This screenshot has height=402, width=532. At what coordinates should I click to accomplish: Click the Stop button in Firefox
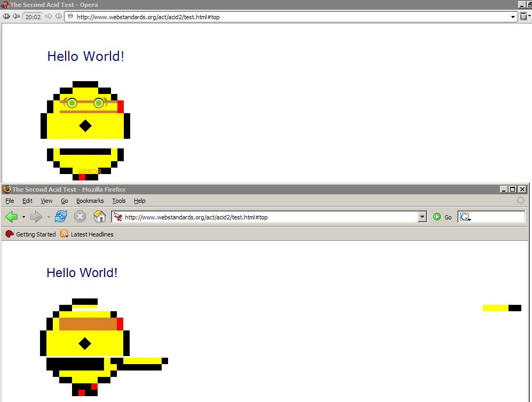click(80, 217)
